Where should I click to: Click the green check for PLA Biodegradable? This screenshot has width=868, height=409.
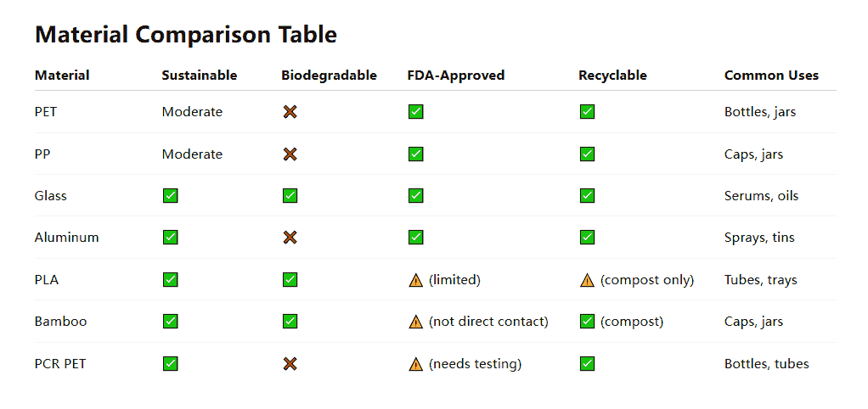(290, 280)
